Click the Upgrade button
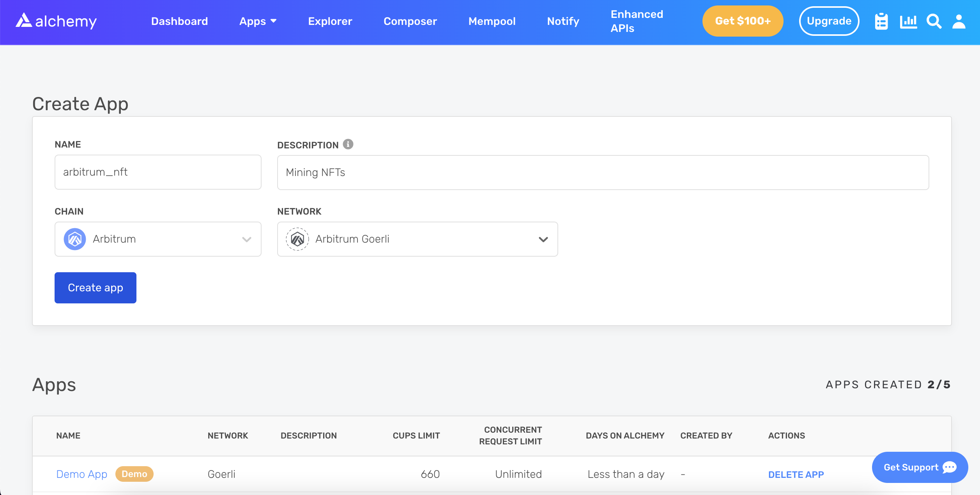Image resolution: width=980 pixels, height=495 pixels. tap(829, 21)
